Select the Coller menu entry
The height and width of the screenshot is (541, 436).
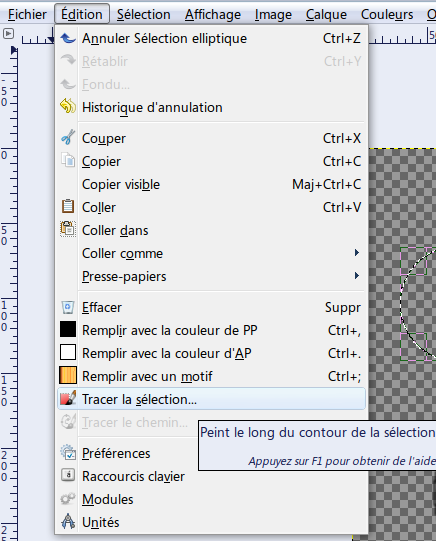coord(211,207)
